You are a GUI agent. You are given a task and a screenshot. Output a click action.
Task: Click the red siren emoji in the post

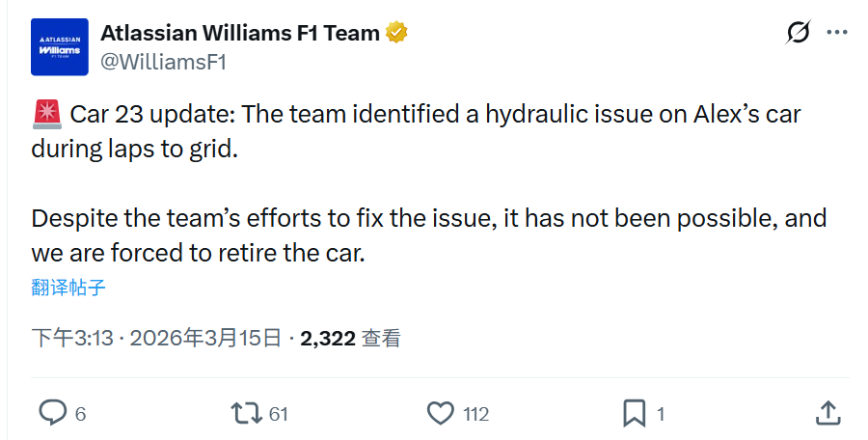(46, 116)
